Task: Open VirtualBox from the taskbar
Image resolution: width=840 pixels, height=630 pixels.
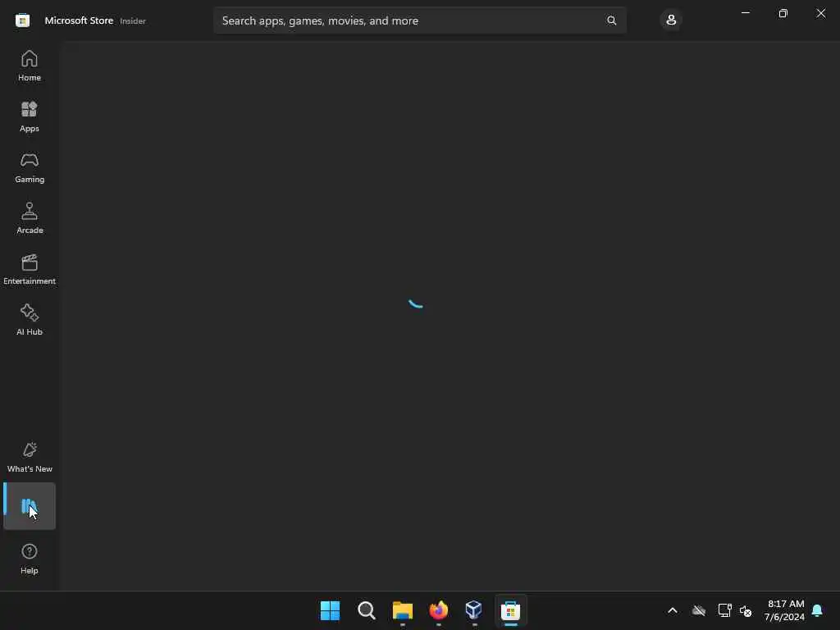Action: pyautogui.click(x=474, y=610)
